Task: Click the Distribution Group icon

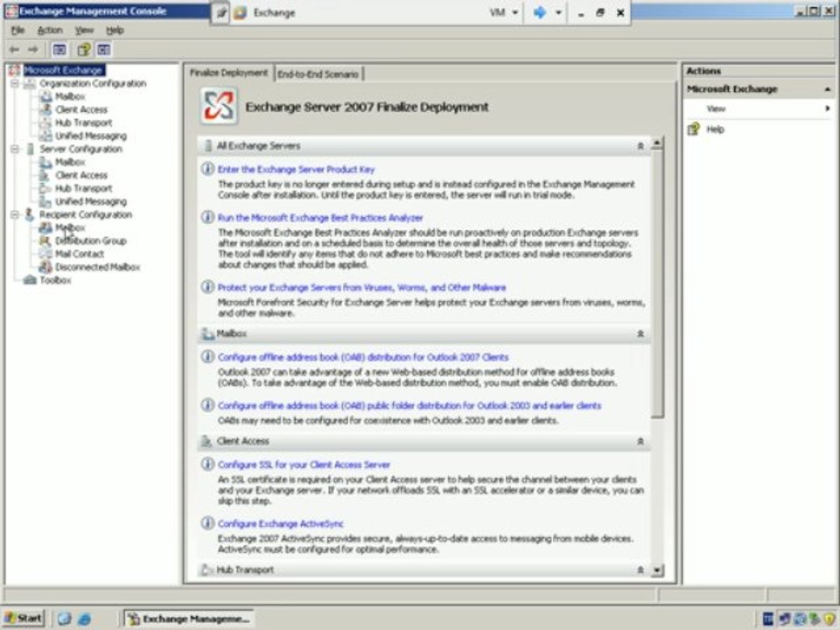Action: (x=46, y=241)
